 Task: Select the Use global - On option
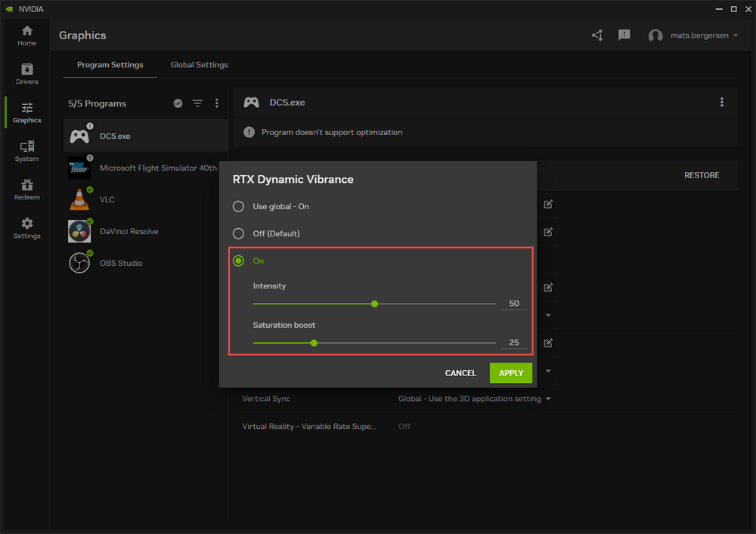tap(239, 206)
